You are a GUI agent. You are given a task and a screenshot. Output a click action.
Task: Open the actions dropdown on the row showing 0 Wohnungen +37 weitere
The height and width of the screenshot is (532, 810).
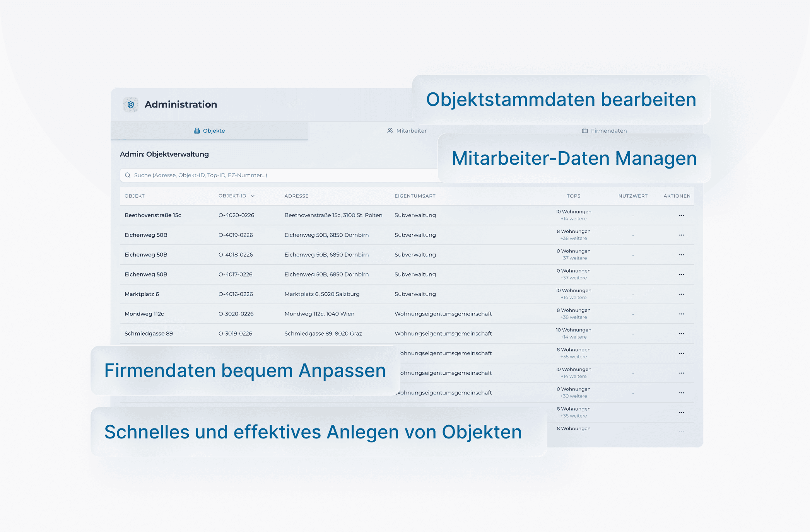point(681,254)
